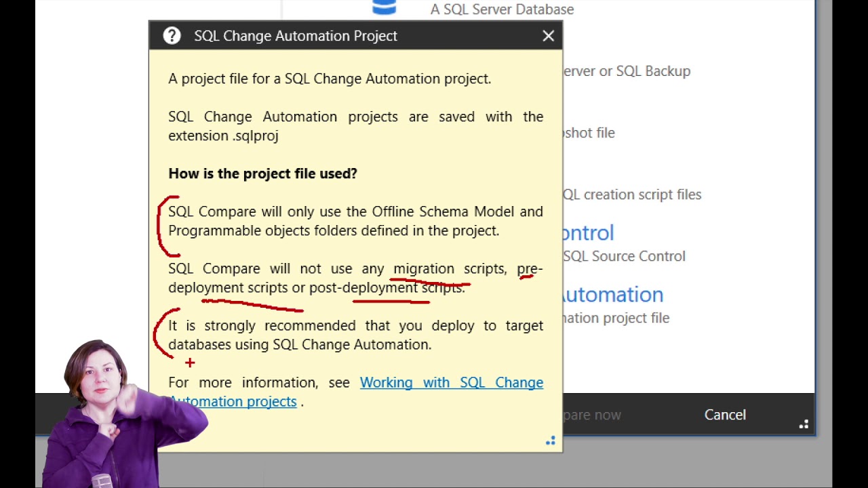Screen dimensions: 868x488
Task: Click the popup title 'SQL Change Automation Project'
Action: tap(296, 36)
